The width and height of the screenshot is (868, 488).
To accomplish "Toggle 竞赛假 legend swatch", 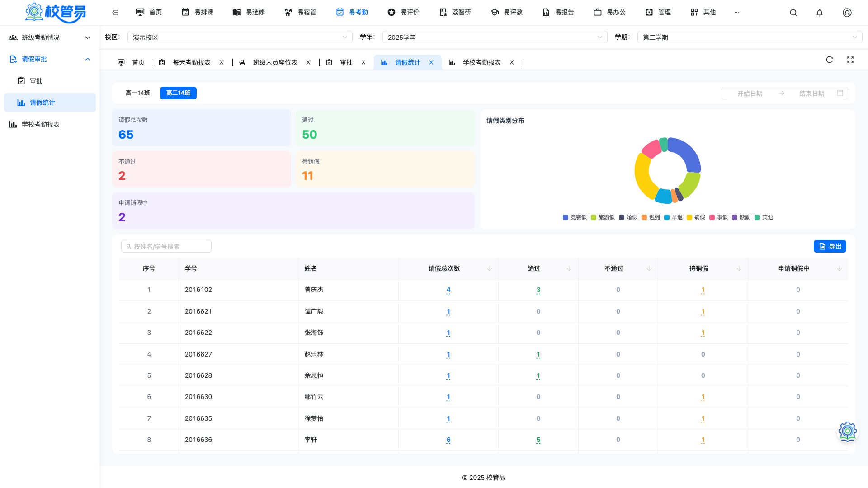I will tap(565, 217).
